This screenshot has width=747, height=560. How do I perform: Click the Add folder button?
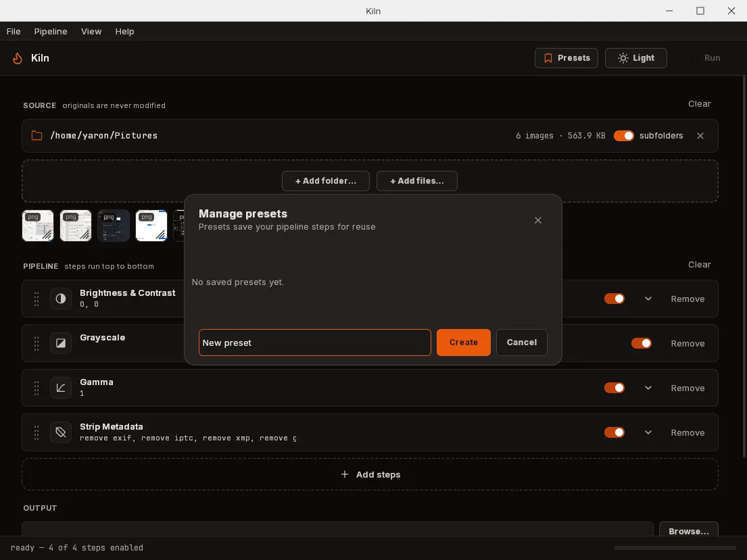click(326, 181)
